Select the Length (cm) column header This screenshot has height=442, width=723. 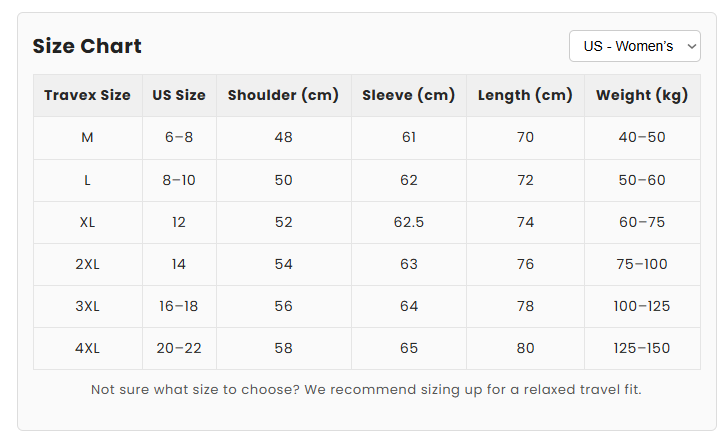click(x=525, y=95)
